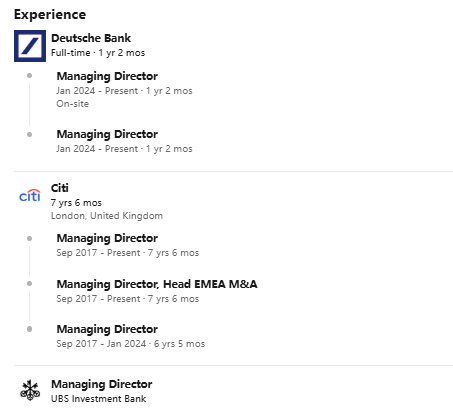This screenshot has height=415, width=453.
Task: Click the Full-time 1 yr 2 mos text
Action: [x=98, y=53]
